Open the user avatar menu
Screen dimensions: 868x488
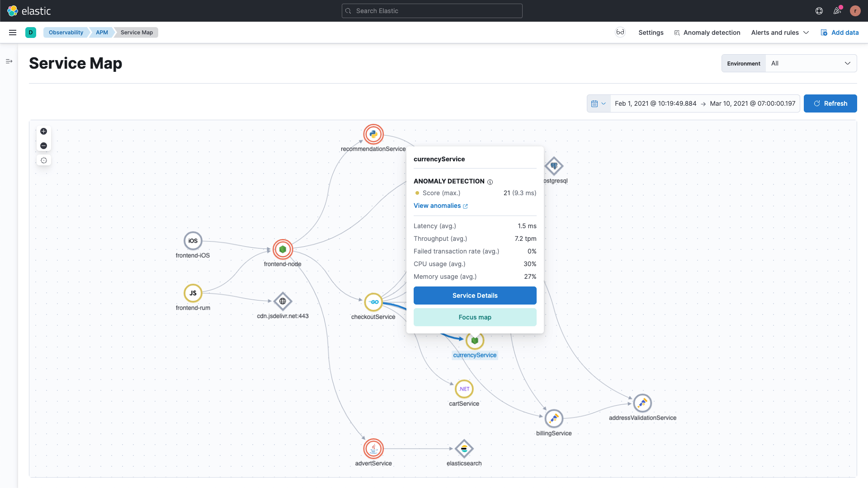point(855,11)
